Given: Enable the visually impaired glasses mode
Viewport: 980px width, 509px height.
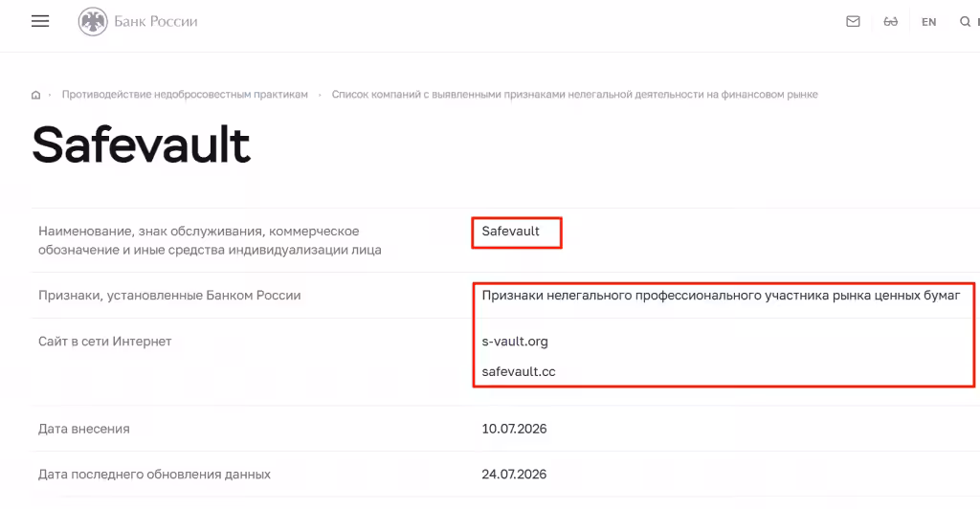Looking at the screenshot, I should click(891, 22).
